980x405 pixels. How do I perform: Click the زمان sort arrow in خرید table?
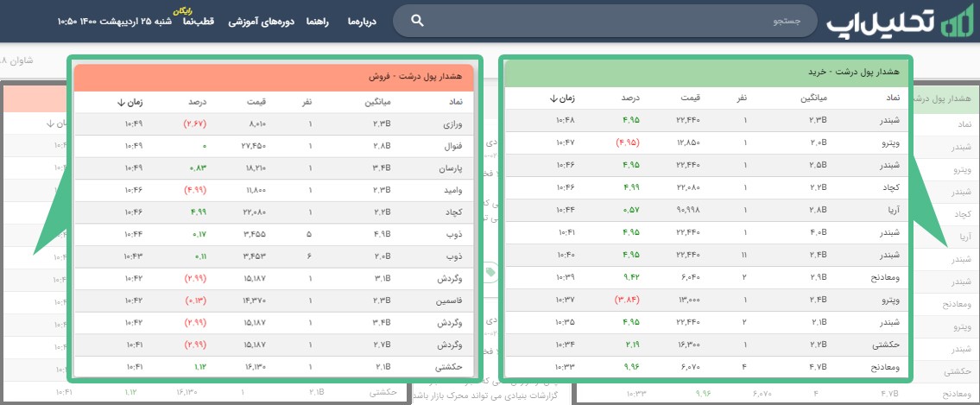[553, 98]
